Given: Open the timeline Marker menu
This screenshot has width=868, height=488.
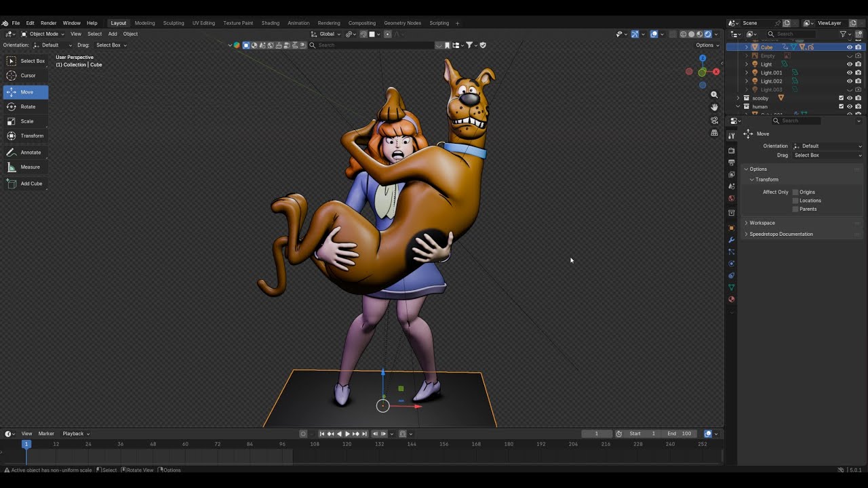Looking at the screenshot, I should tap(46, 434).
